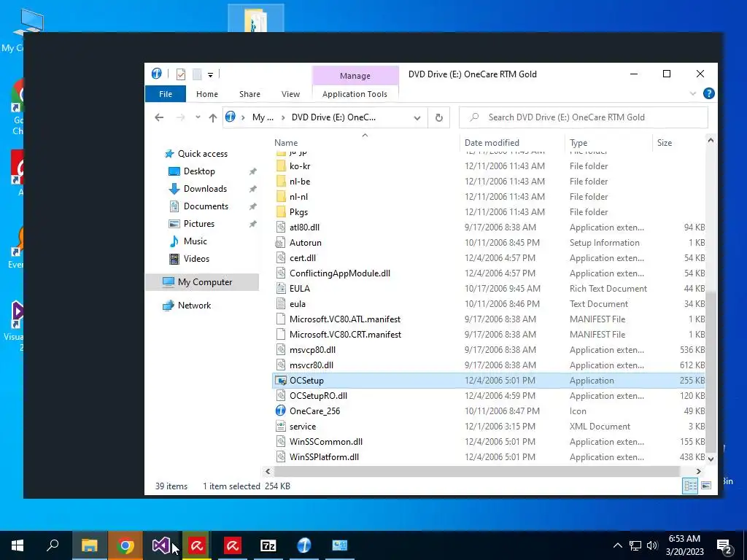Open OneCare blue icon in taskbar
Viewport: 747px width, 560px height.
(304, 545)
